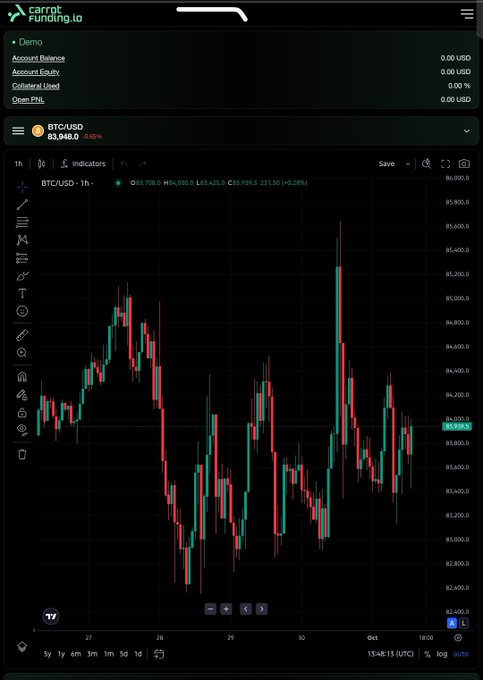
Task: Click the Collateral Used link
Action: (x=36, y=86)
